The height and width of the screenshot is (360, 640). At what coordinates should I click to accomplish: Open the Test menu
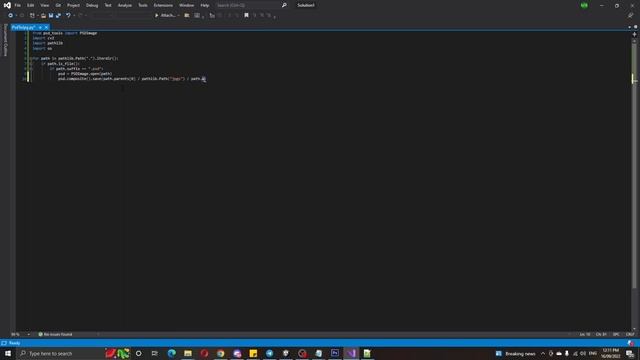108,5
